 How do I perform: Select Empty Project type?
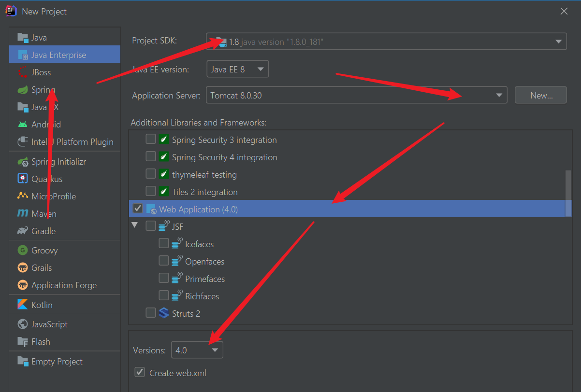(65, 361)
